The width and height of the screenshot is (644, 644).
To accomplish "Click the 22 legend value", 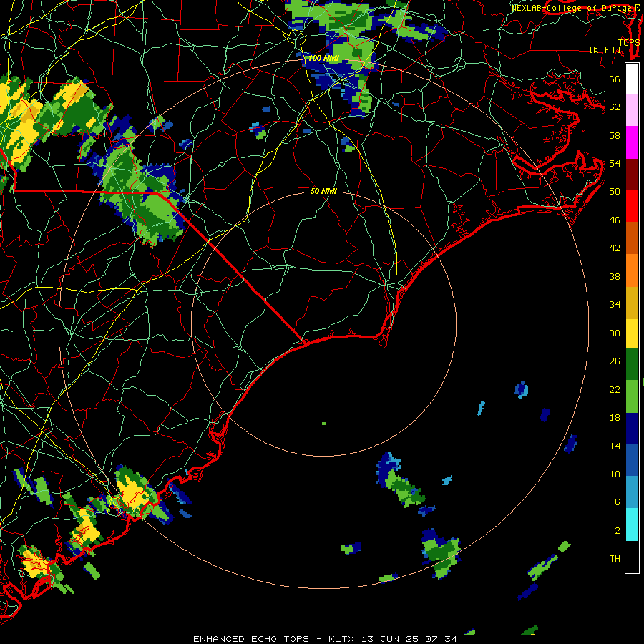I will click(615, 389).
